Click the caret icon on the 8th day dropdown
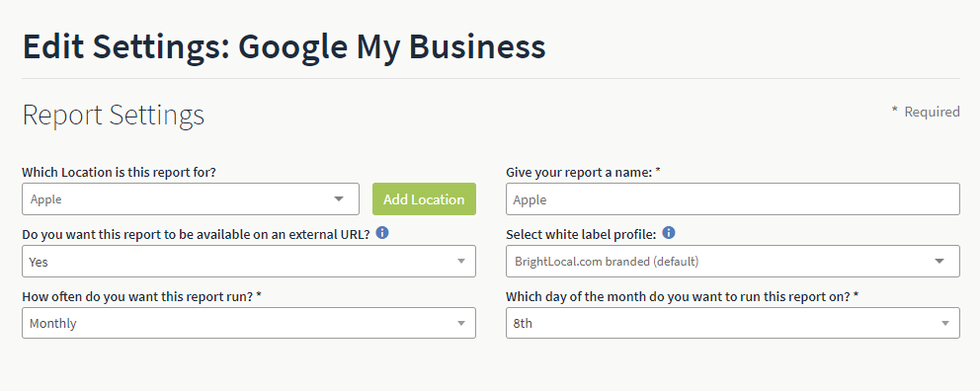 tap(945, 323)
